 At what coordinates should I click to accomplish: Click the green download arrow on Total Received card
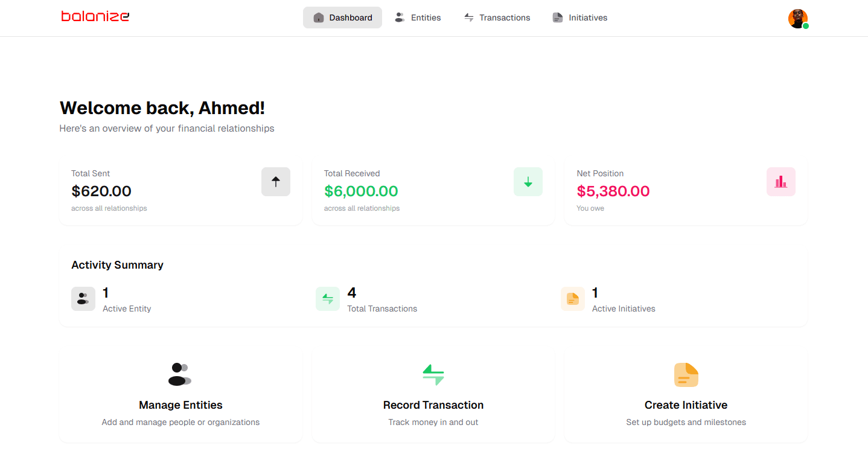click(528, 181)
